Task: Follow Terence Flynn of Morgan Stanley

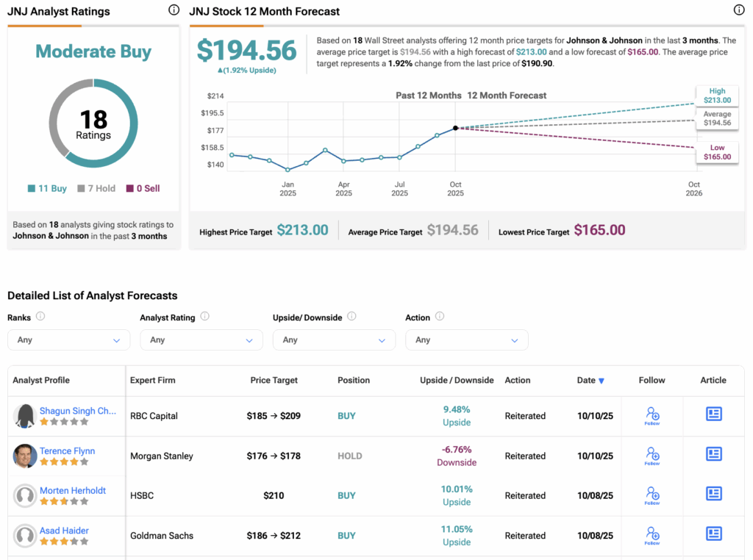Action: click(x=652, y=456)
